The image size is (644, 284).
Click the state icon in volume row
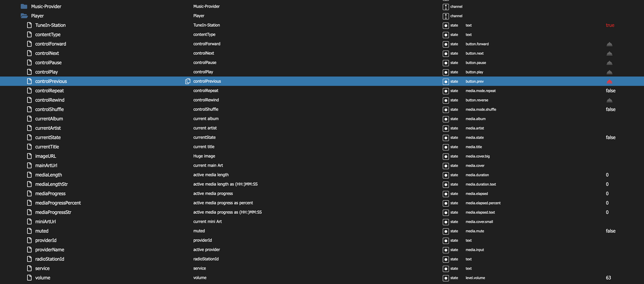445,278
